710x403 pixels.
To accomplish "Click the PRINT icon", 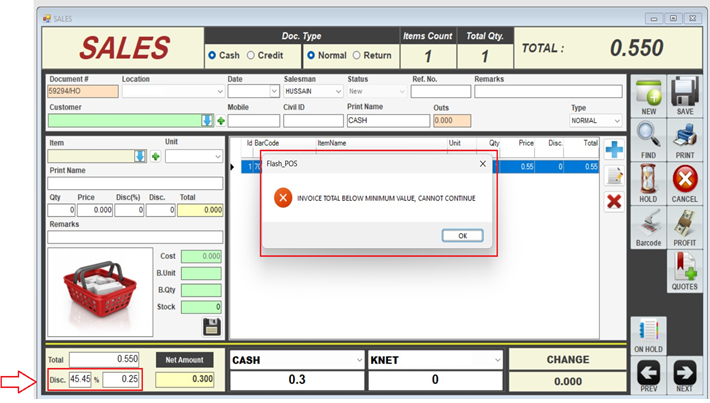I will click(x=685, y=136).
